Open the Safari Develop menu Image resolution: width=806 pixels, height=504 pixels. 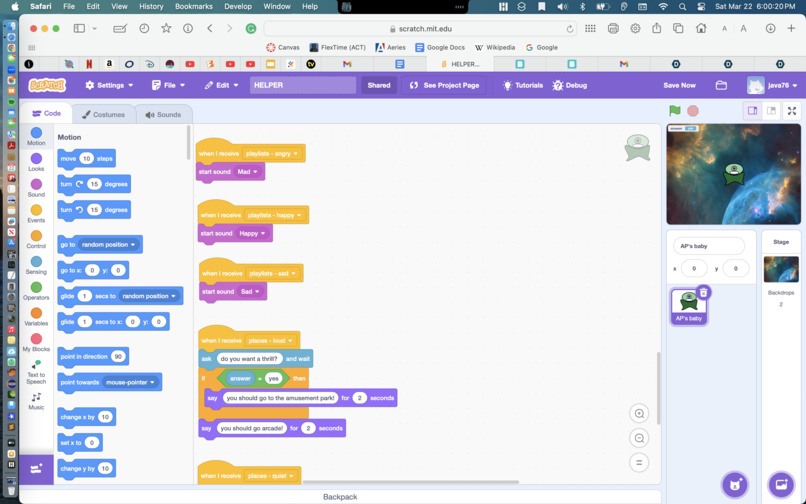click(238, 6)
